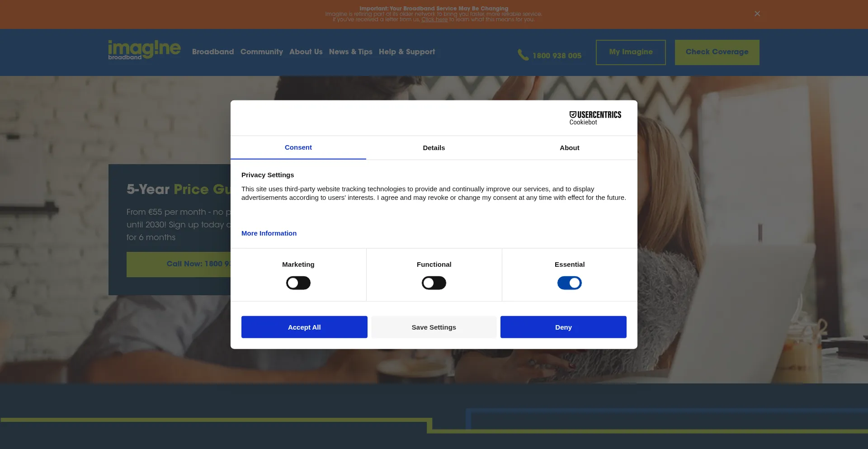The height and width of the screenshot is (449, 868).
Task: Click News & Tips in navigation
Action: point(351,52)
